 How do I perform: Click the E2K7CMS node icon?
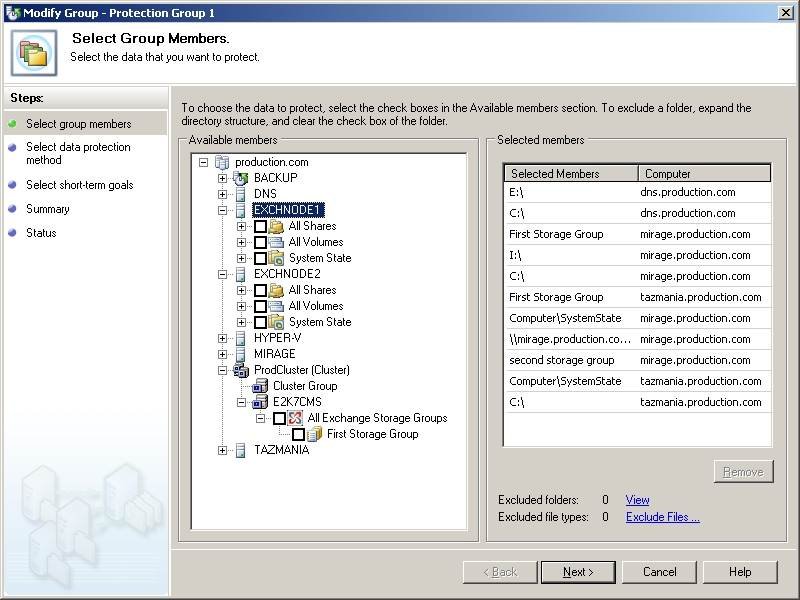click(x=260, y=402)
